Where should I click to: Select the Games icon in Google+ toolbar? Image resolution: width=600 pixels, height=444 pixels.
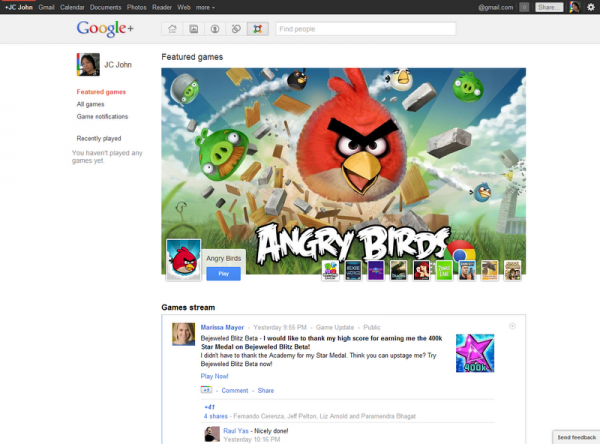click(258, 29)
